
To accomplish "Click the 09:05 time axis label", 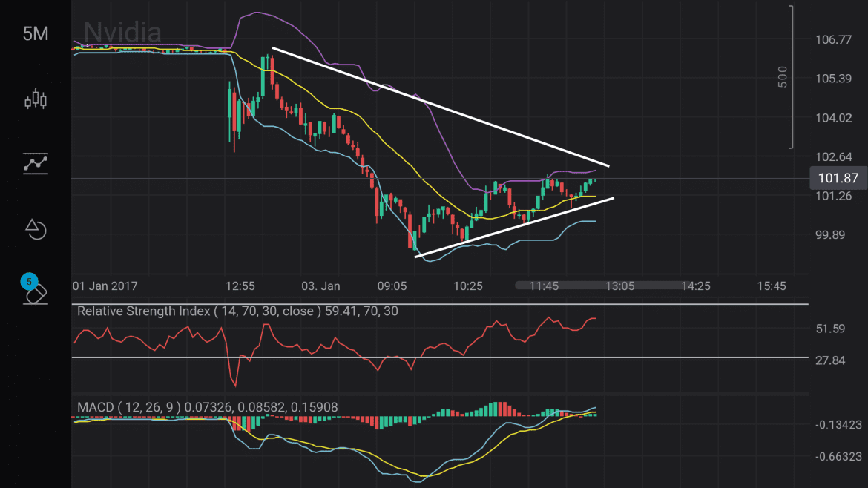I will click(x=392, y=286).
